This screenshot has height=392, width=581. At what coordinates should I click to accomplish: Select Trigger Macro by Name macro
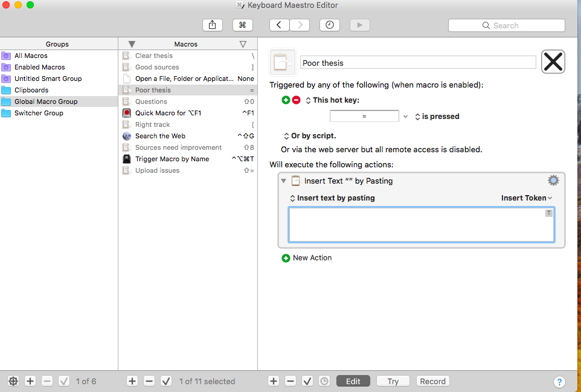(x=188, y=159)
